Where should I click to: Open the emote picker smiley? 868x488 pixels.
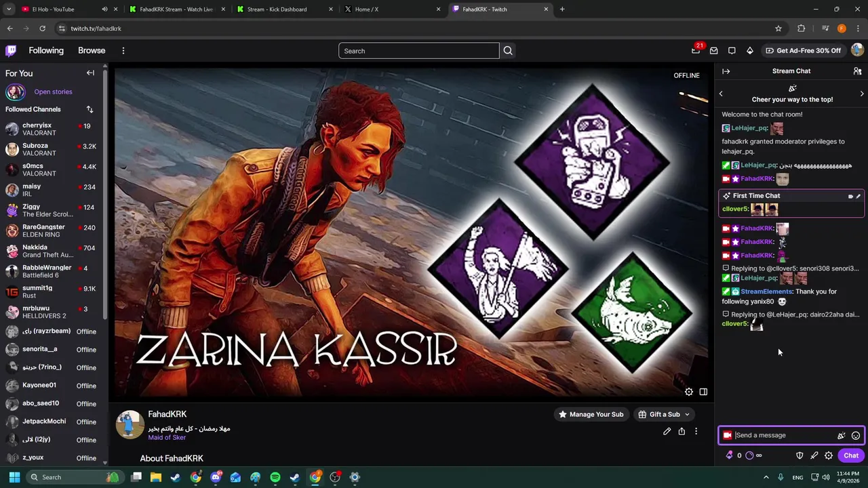point(856,436)
